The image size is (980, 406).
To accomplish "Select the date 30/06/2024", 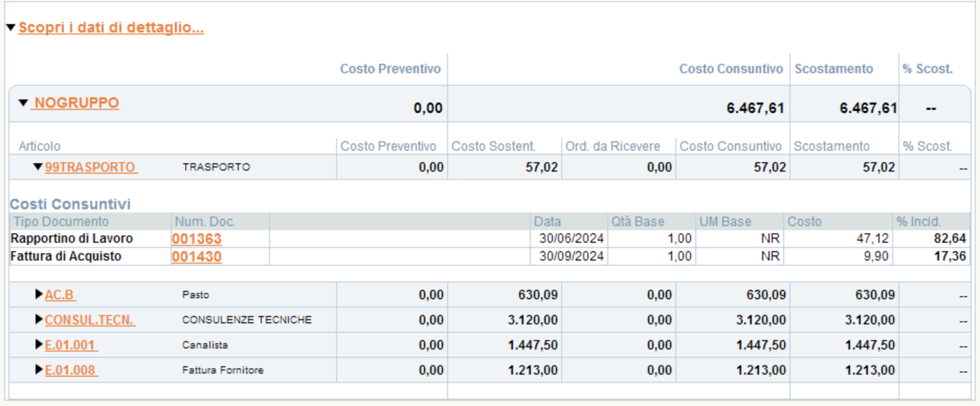I will point(572,238).
